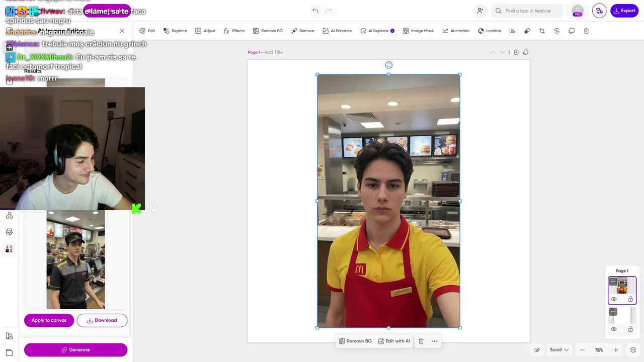Screen dimensions: 644x362
Task: Click Edit with AI in floating bar
Action: pos(394,341)
